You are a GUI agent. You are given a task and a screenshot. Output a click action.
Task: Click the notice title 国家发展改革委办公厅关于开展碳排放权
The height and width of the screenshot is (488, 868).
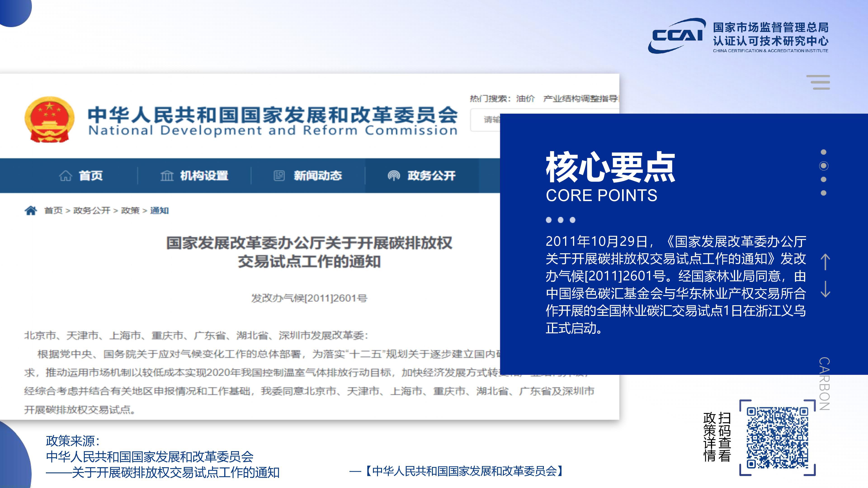click(x=309, y=243)
